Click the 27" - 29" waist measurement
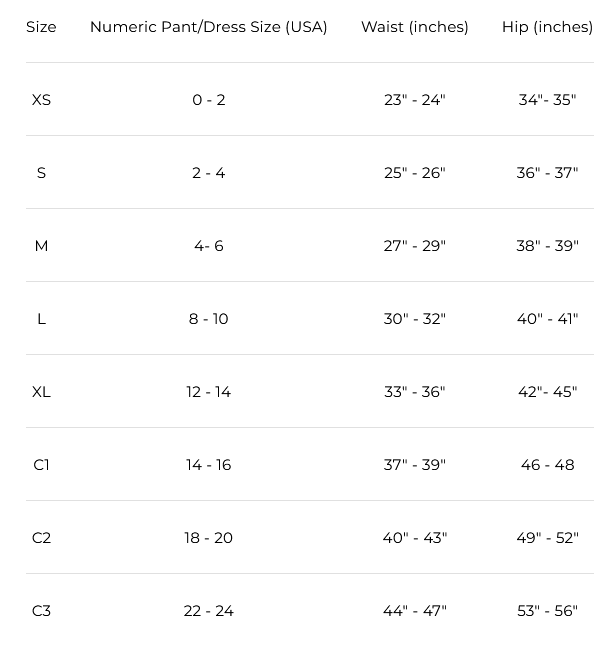This screenshot has height=656, width=611. coord(415,246)
